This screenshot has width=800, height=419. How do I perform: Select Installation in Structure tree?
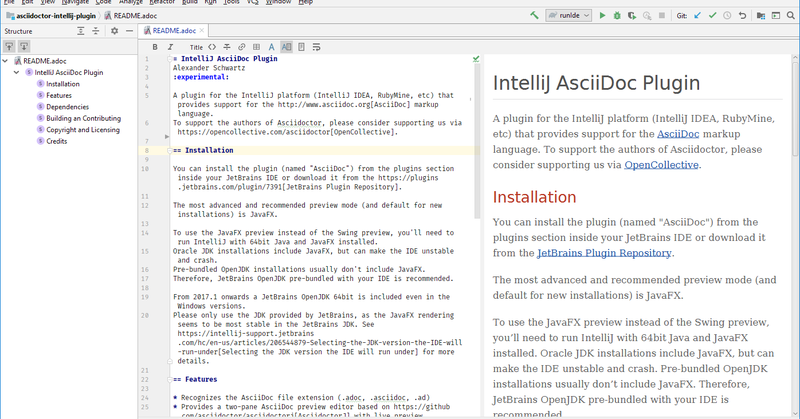click(x=63, y=84)
